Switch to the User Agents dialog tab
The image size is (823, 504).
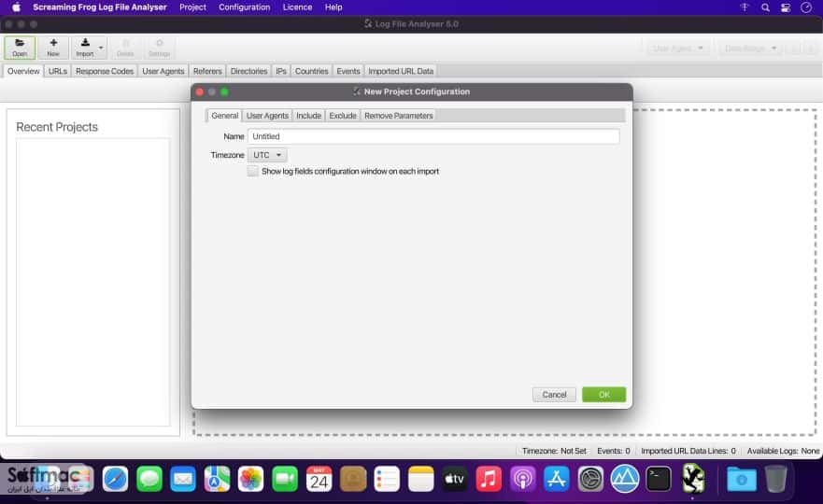267,116
